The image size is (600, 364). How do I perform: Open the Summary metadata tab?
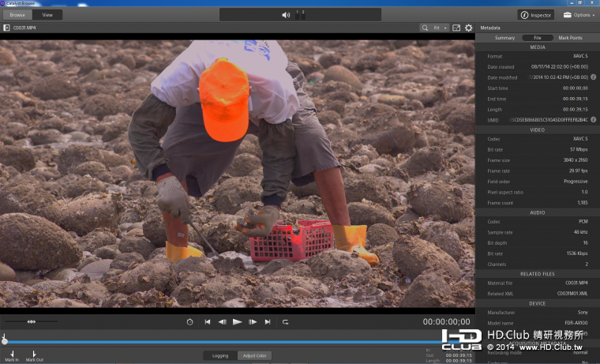[504, 38]
